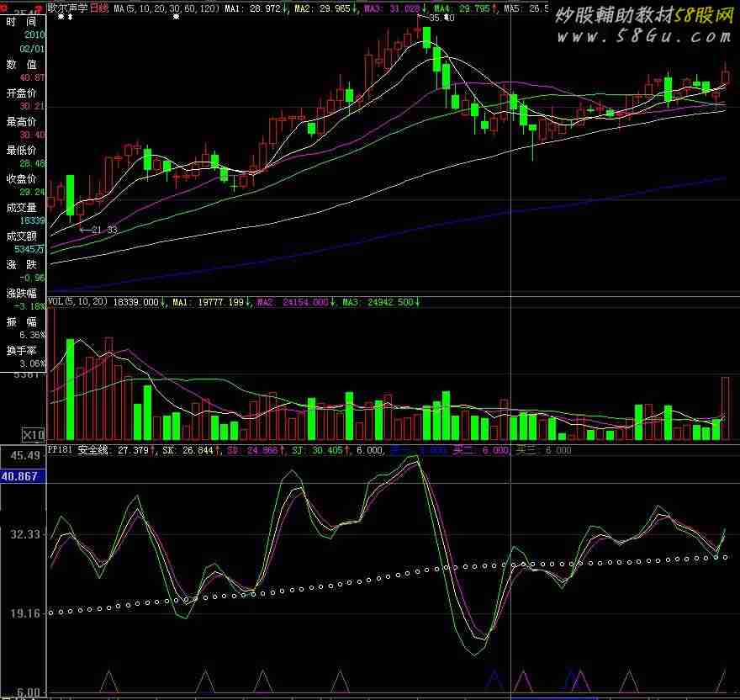This screenshot has height=700, width=740.
Task: Click the volume MA2: 24154.000 readout
Action: (295, 302)
